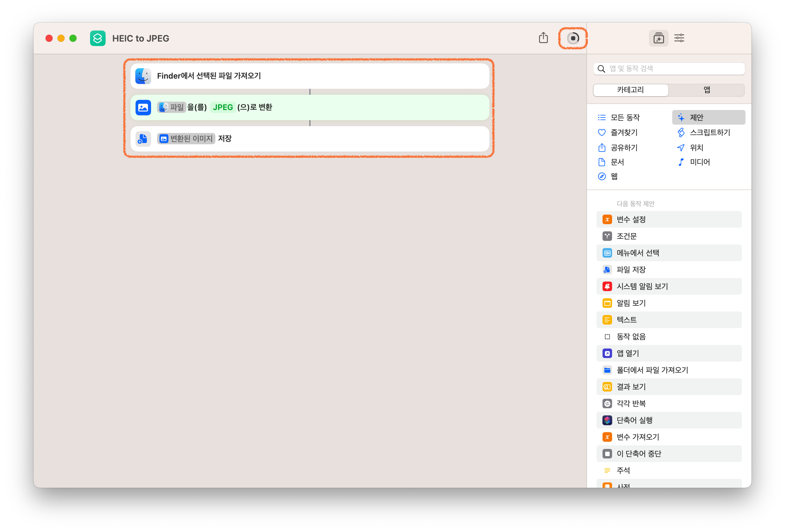This screenshot has width=785, height=532.
Task: Open the JPEG format dropdown
Action: (x=223, y=107)
